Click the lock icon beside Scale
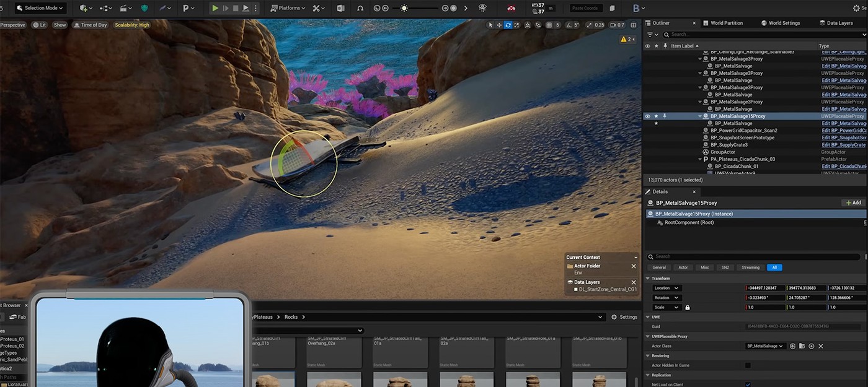 tap(687, 307)
